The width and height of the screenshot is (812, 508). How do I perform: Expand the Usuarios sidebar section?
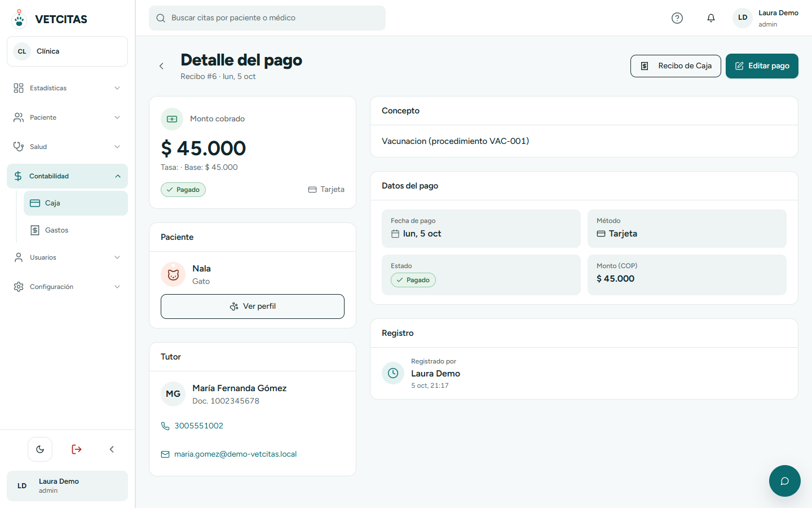coord(67,257)
